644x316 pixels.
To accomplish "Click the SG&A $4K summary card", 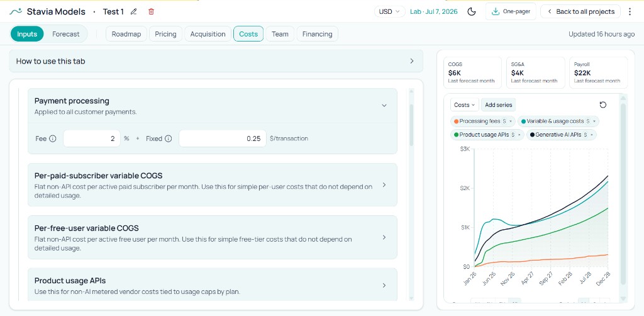I will [x=536, y=73].
